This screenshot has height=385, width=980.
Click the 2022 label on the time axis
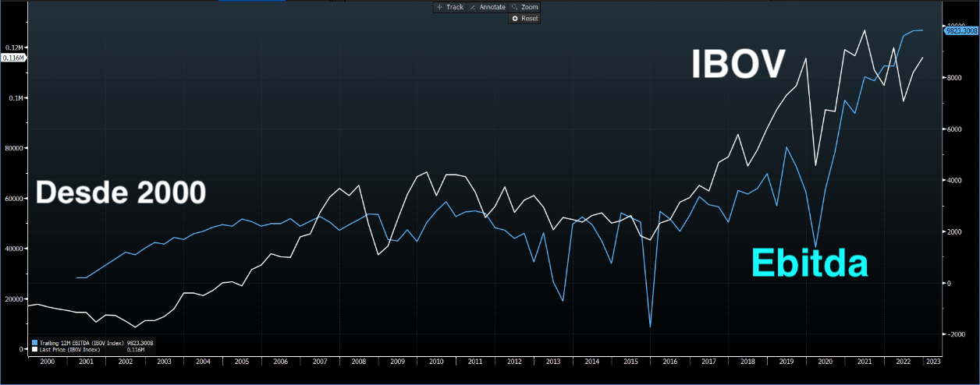point(904,362)
